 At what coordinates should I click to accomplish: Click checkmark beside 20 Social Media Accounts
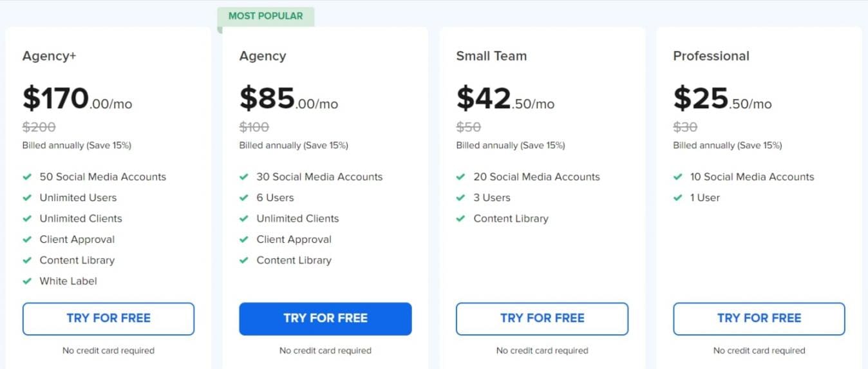[460, 176]
